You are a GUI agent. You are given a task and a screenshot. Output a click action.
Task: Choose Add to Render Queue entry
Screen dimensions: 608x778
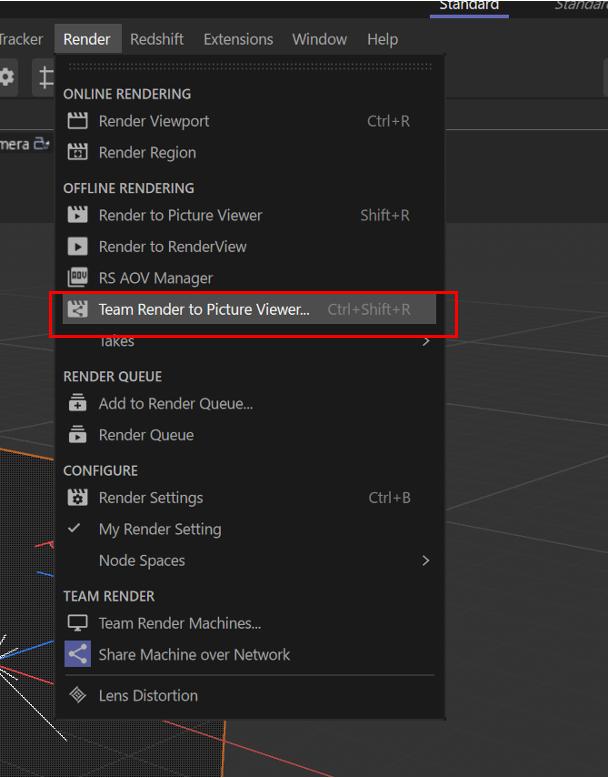(x=249, y=403)
